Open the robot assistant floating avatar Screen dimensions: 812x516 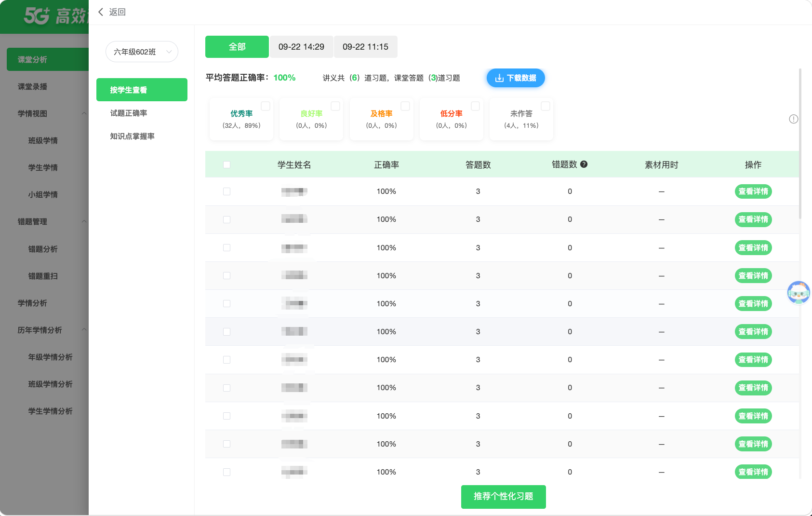799,292
